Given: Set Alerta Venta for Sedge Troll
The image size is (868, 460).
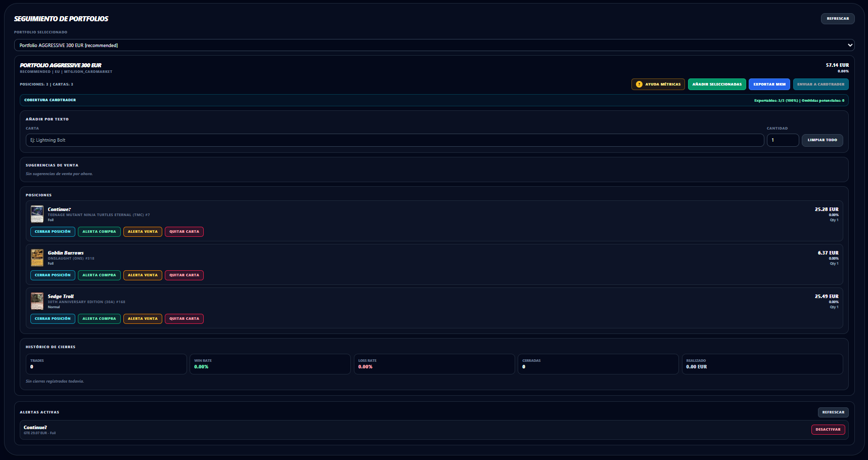Looking at the screenshot, I should [143, 319].
